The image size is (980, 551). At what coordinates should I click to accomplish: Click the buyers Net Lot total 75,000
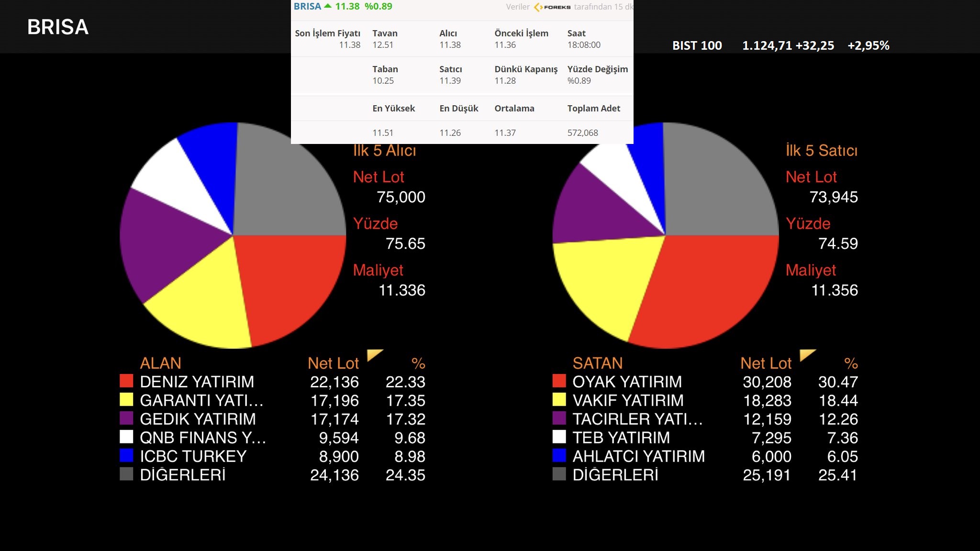(401, 197)
